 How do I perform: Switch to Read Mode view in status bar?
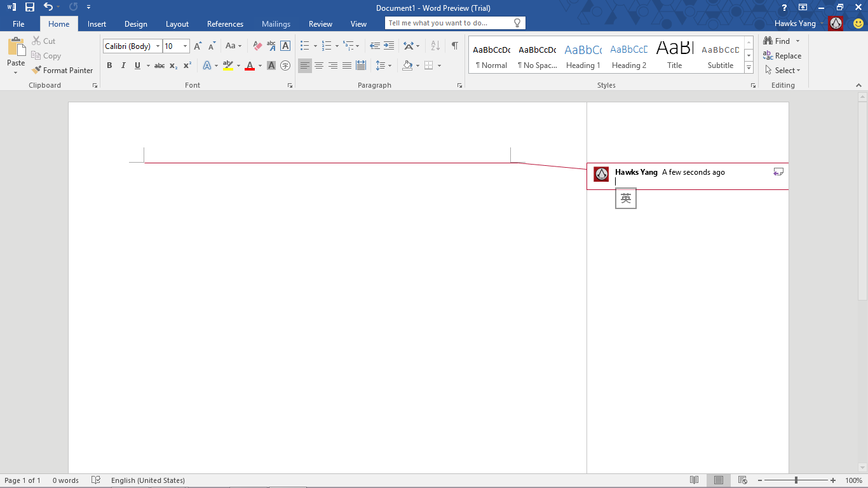point(695,480)
